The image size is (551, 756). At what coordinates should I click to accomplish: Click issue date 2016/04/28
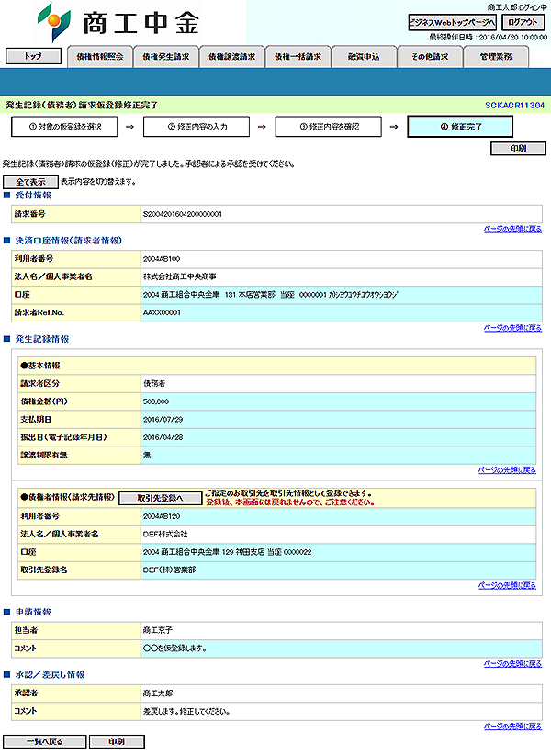coord(163,437)
